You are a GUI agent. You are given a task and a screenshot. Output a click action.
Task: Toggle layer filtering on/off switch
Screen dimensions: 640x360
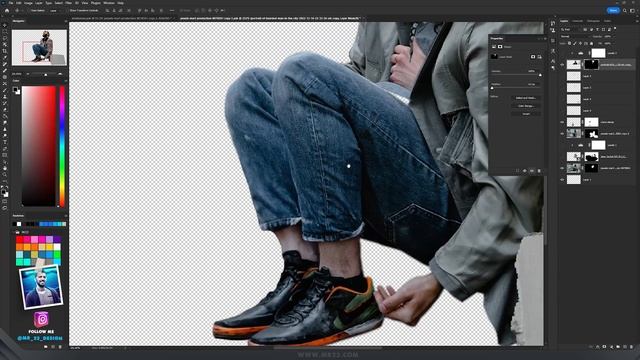click(616, 29)
